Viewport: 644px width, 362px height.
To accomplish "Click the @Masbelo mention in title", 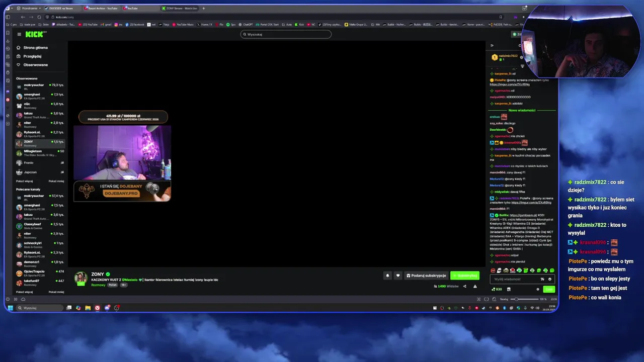I will (x=129, y=280).
